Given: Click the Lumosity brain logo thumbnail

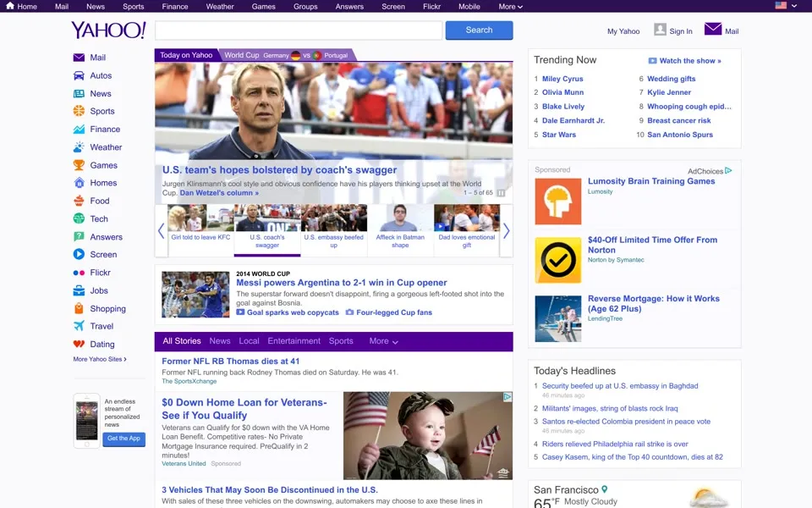Looking at the screenshot, I should coord(557,202).
